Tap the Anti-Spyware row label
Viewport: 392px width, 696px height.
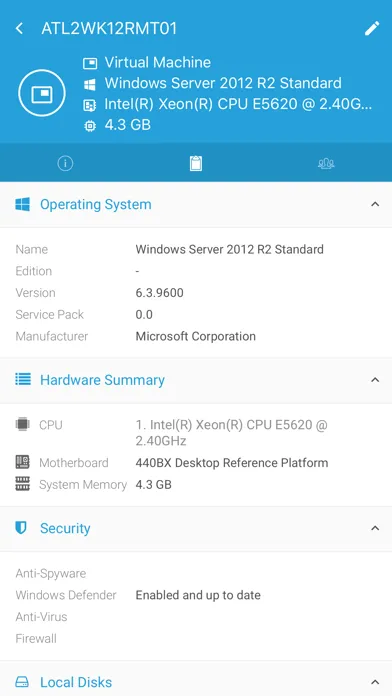click(51, 573)
